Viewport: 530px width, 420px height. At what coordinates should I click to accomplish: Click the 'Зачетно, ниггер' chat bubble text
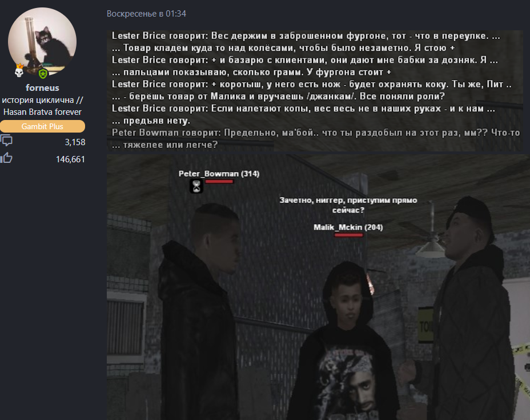[x=348, y=205]
